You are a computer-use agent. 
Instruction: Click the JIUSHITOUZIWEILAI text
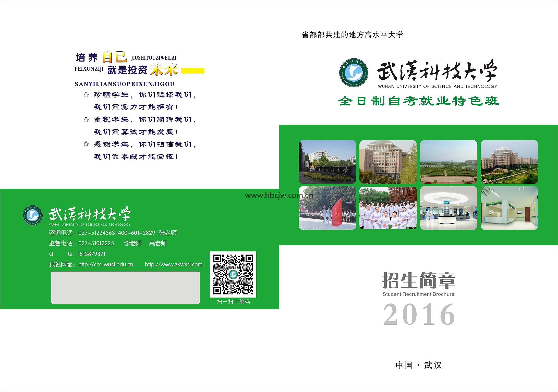[154, 58]
